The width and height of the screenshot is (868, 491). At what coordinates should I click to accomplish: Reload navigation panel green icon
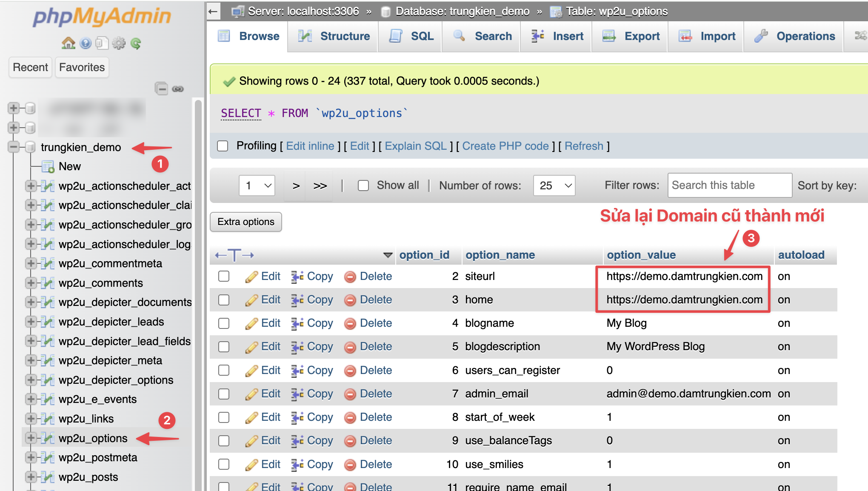(136, 43)
